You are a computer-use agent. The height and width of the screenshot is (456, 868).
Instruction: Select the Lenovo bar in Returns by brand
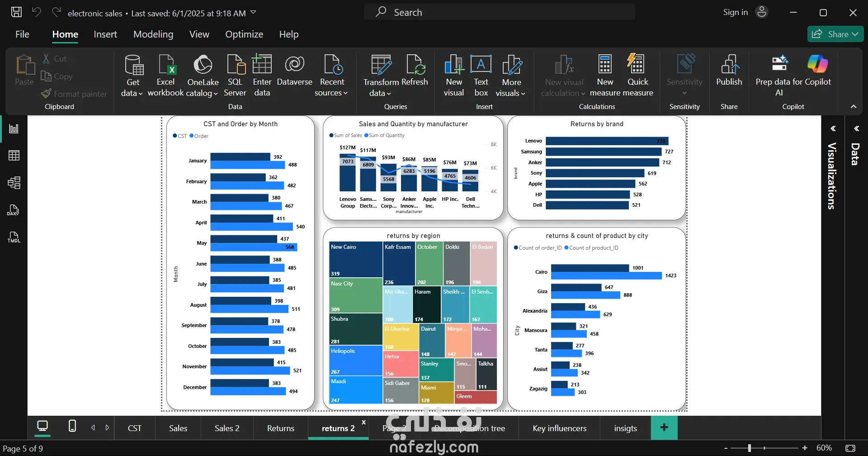[x=607, y=141]
